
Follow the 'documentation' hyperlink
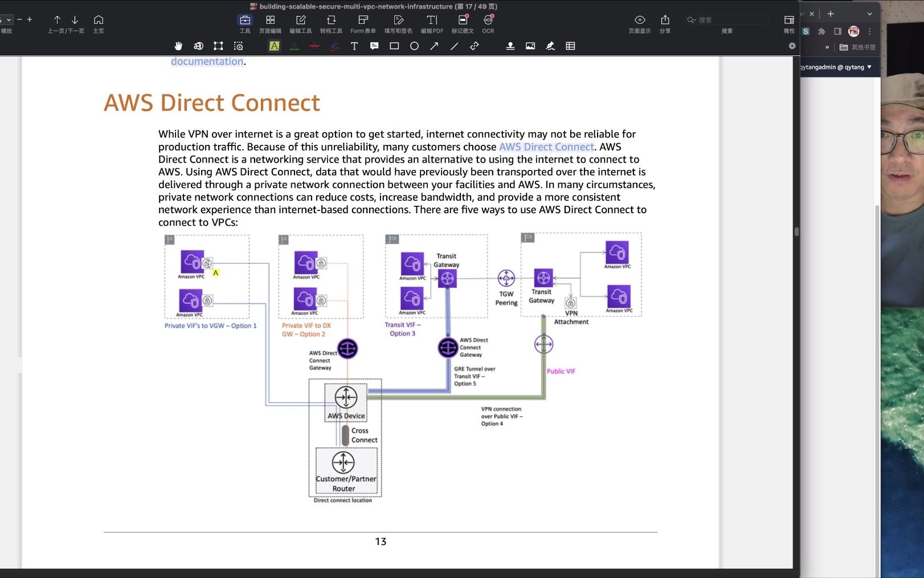point(207,62)
